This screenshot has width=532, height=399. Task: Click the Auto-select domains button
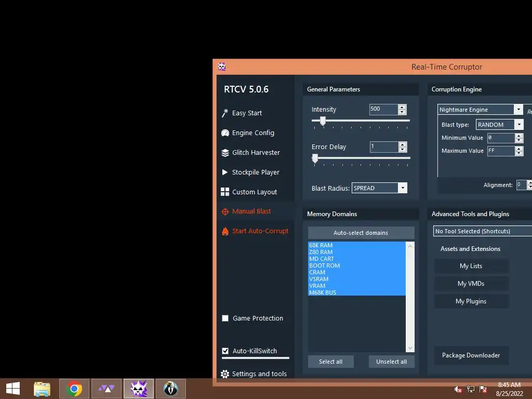point(361,233)
